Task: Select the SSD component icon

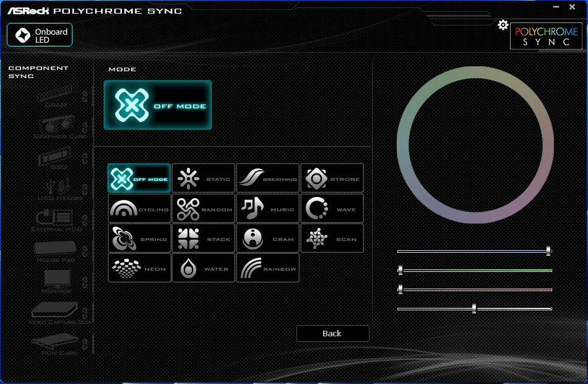Action: 55,159
